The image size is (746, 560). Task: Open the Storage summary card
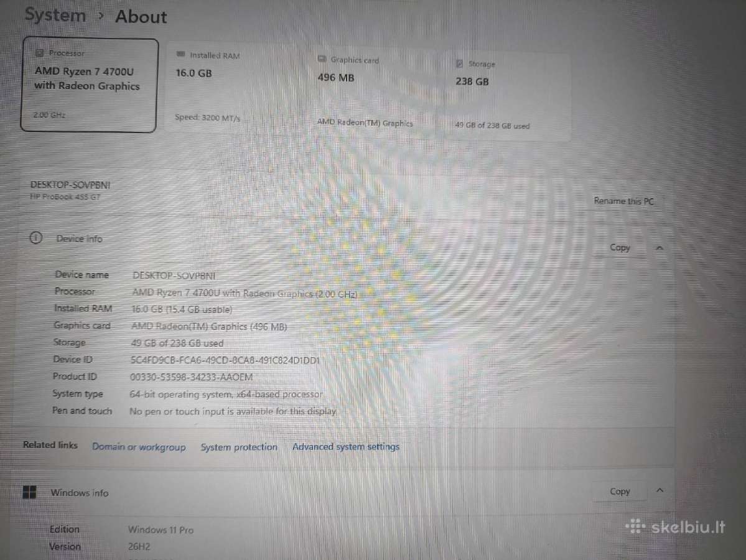pos(509,96)
